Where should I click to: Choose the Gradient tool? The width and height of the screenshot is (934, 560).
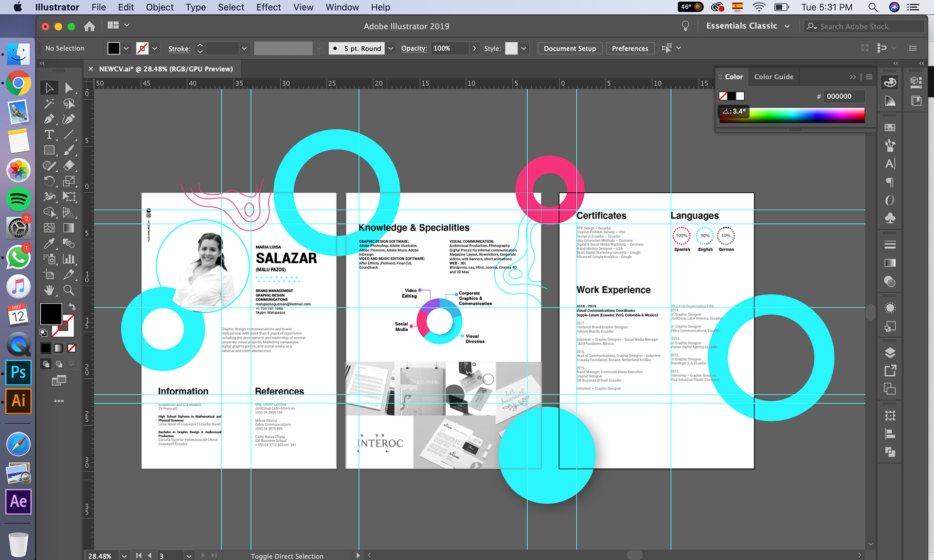click(x=69, y=228)
